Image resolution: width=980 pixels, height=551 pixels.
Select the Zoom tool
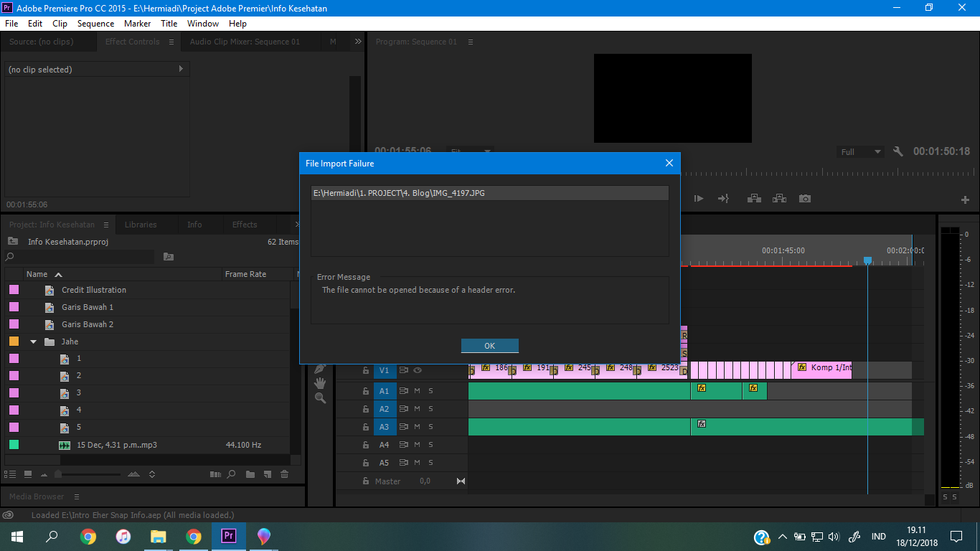click(x=320, y=398)
